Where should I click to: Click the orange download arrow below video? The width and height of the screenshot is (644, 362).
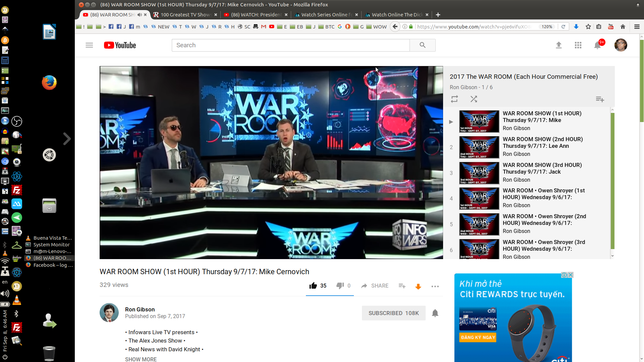418,286
